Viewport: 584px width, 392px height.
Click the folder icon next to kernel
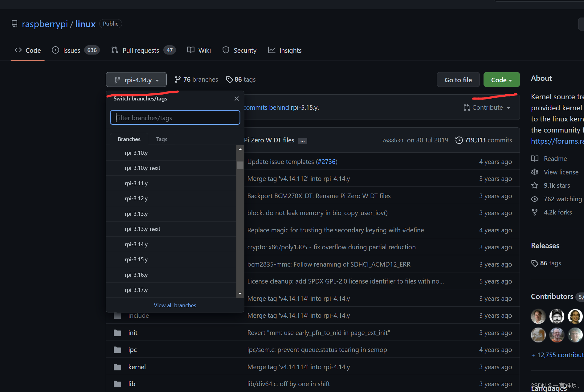point(117,367)
